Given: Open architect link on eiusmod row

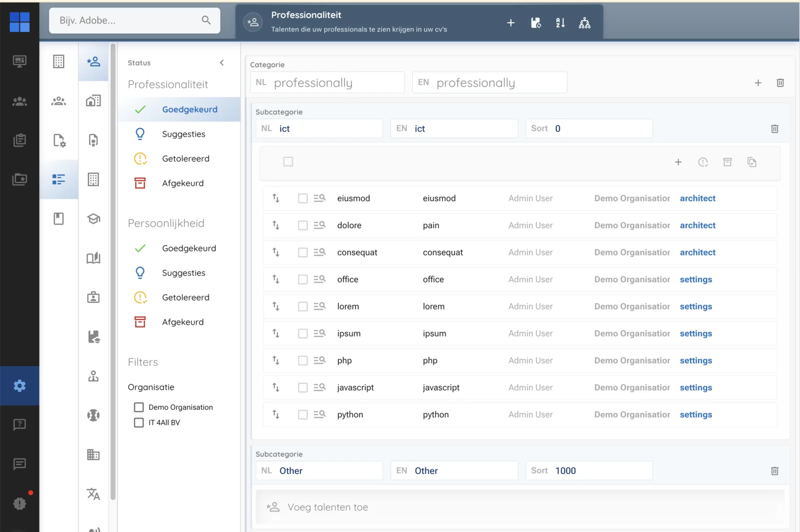Looking at the screenshot, I should pos(697,198).
